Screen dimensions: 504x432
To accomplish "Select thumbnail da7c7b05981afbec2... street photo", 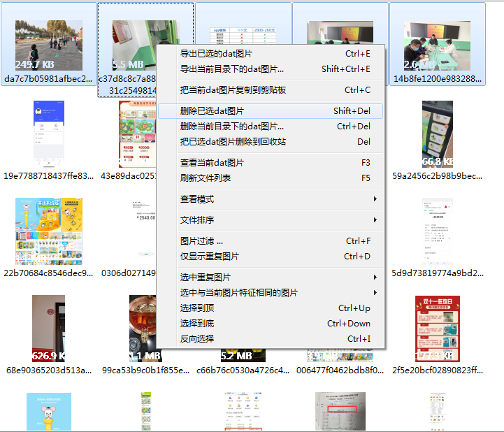I will (x=49, y=45).
